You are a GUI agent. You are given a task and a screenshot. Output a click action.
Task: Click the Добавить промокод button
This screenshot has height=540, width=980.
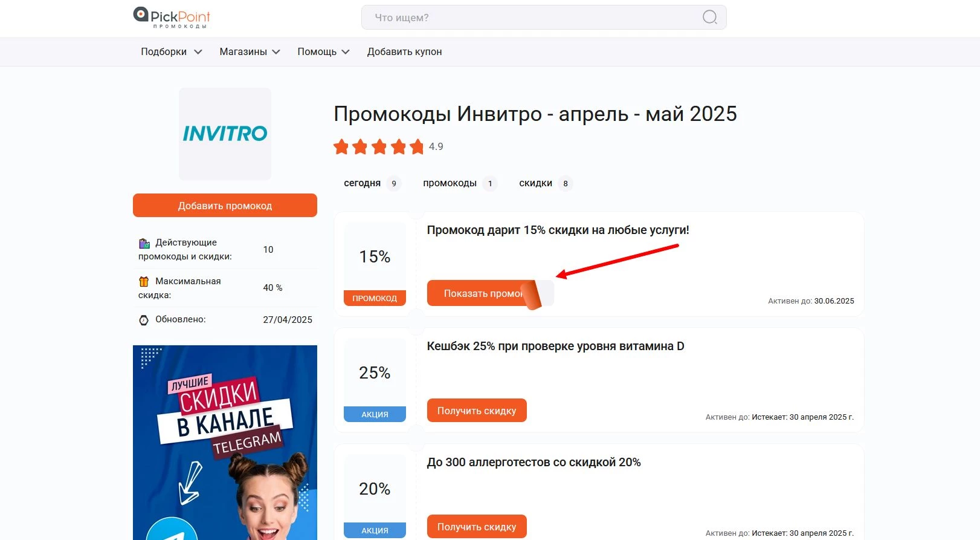click(x=225, y=206)
